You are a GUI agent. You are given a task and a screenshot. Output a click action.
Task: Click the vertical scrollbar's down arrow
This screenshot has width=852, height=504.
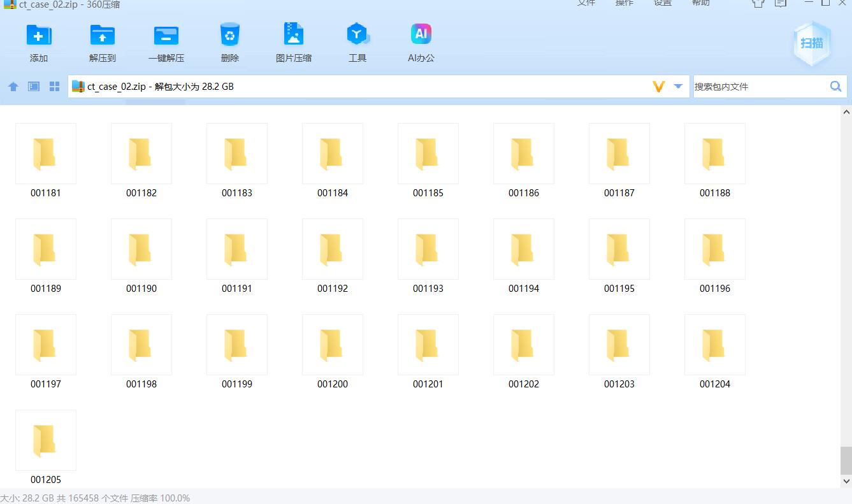pyautogui.click(x=846, y=481)
